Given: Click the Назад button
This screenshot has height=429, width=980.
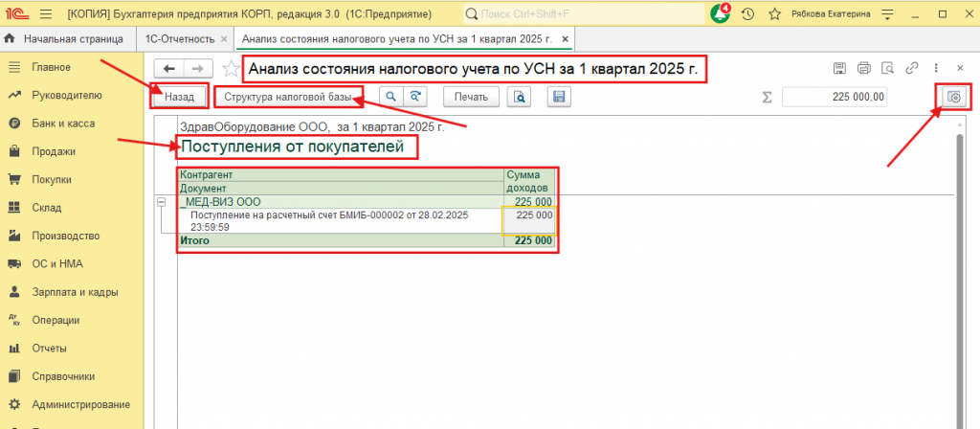Looking at the screenshot, I should (x=179, y=97).
